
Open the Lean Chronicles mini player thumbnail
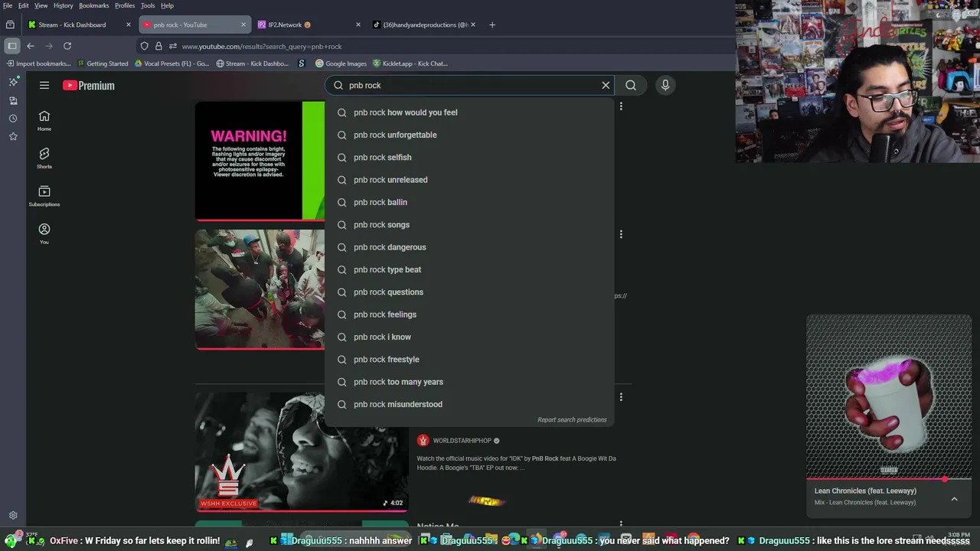tap(889, 396)
